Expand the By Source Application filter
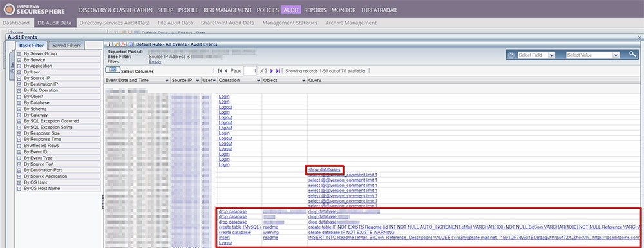The width and height of the screenshot is (644, 248). pos(19,176)
